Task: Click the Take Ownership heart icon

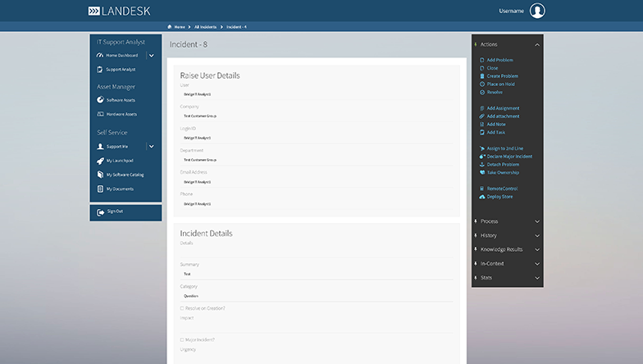Action: 481,172
